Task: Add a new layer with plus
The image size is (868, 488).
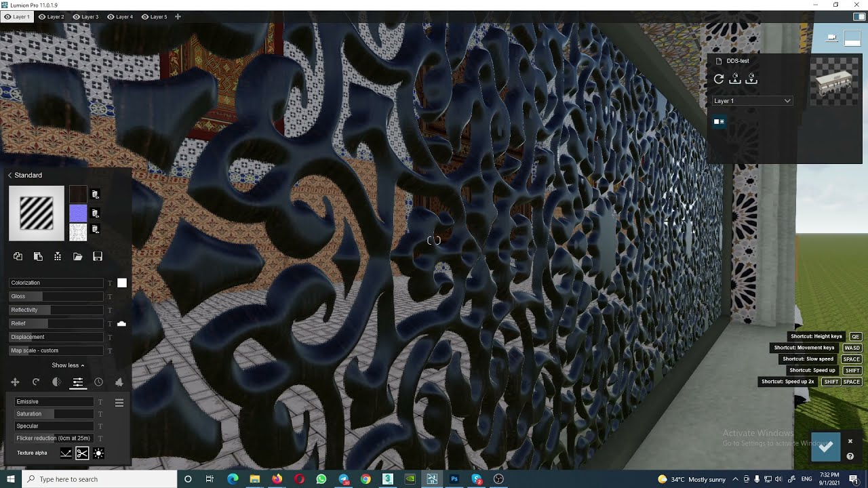Action: tap(178, 17)
